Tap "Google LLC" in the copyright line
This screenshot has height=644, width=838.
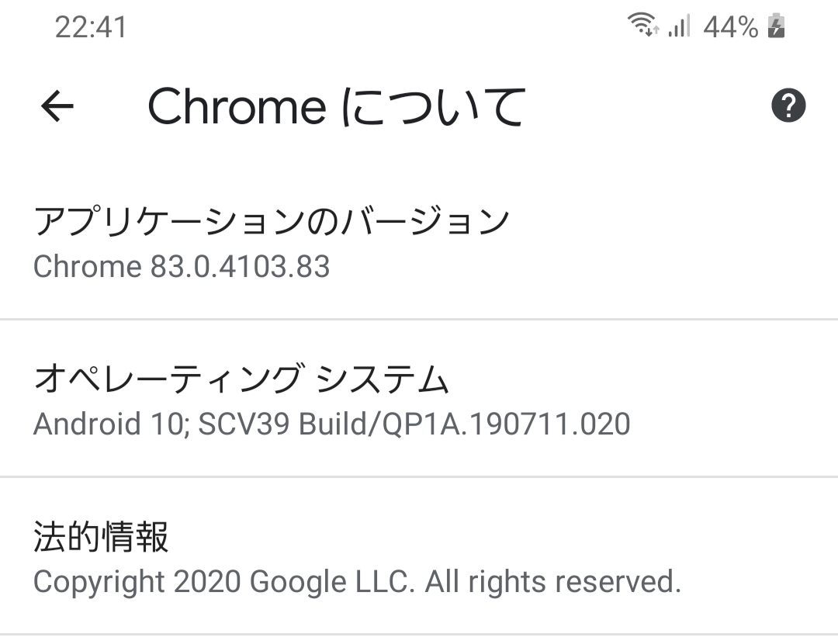[331, 582]
